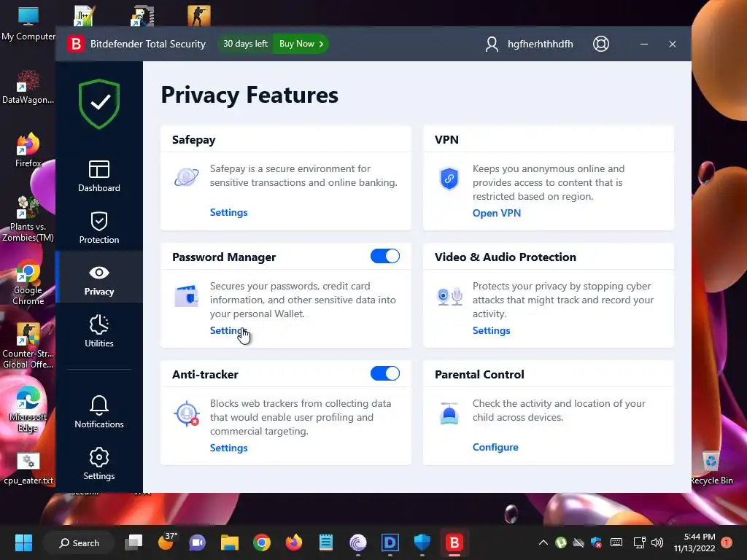Viewport: 747px width, 560px height.
Task: Click the Buy Now button
Action: 301,44
